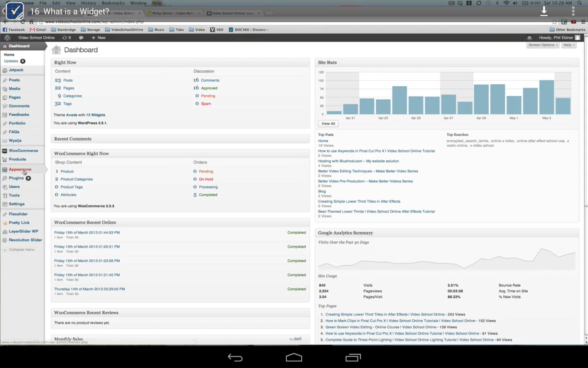Click the View All button under Site Stats
The width and height of the screenshot is (588, 368).
coord(328,123)
